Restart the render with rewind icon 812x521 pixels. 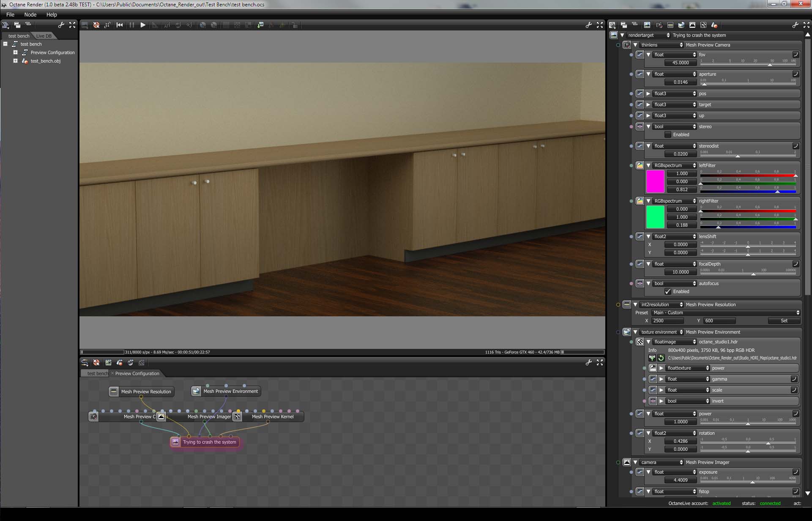[120, 25]
